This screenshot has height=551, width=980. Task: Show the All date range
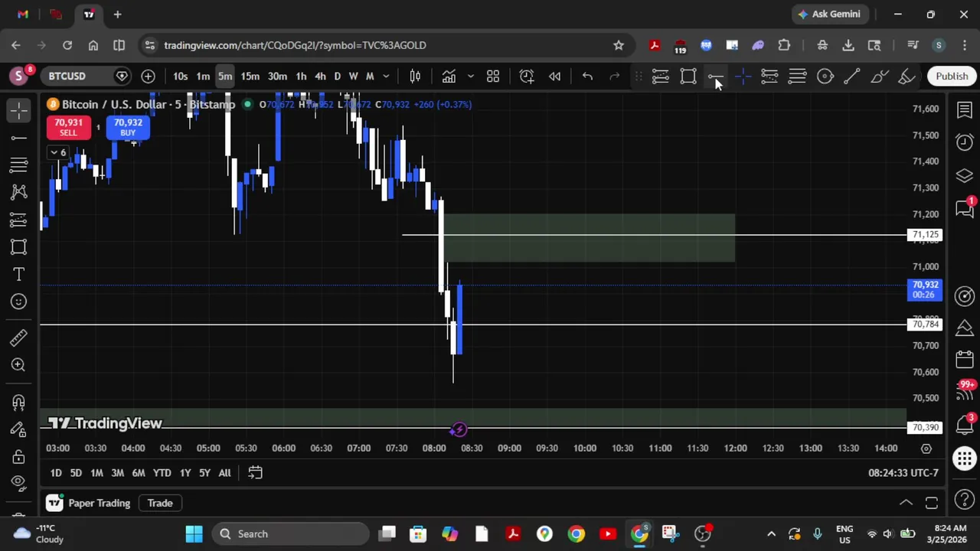coord(224,473)
